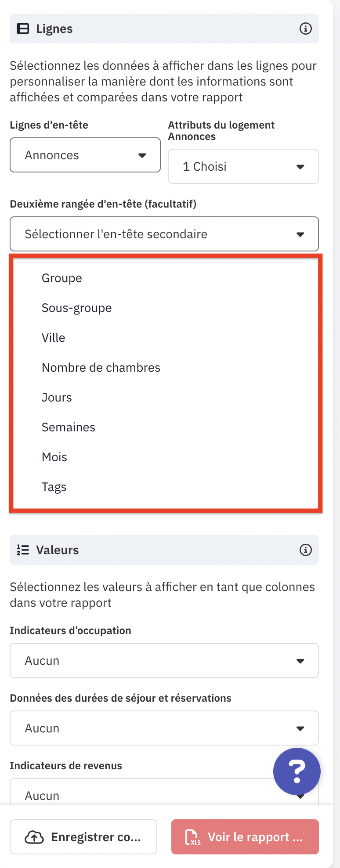Viewport: 340px width, 868px height.
Task: Click the Enregistrer co... button
Action: point(83,837)
